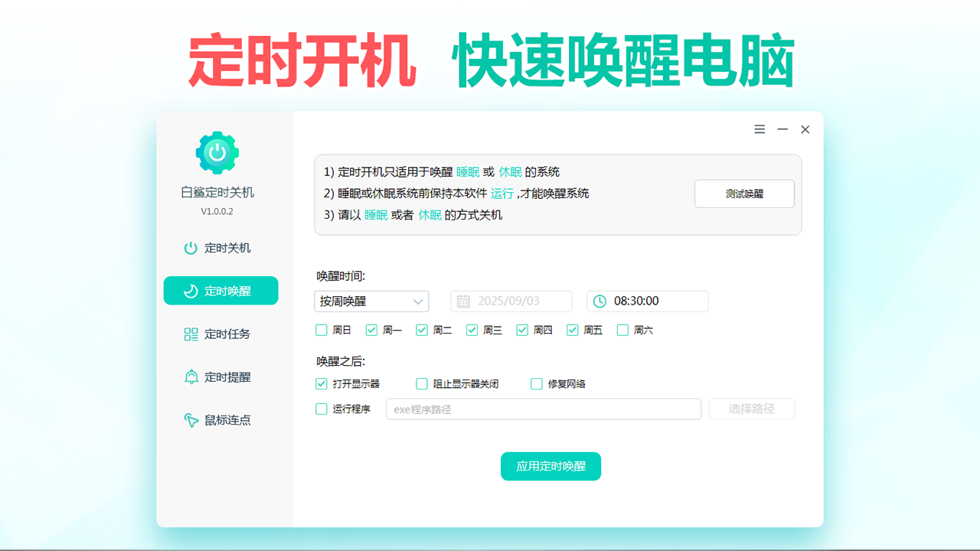Click the 08:30:00 time field
The width and height of the screenshot is (980, 551).
coord(648,302)
